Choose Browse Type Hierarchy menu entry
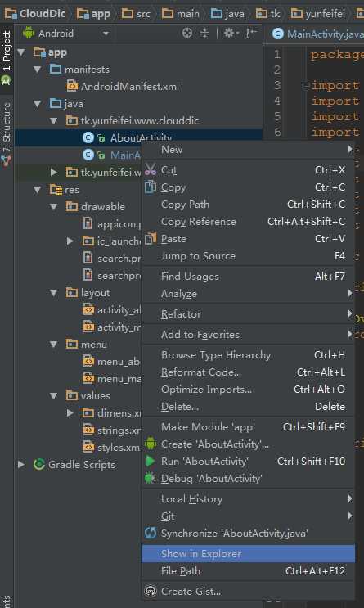364x608 pixels. [248, 355]
